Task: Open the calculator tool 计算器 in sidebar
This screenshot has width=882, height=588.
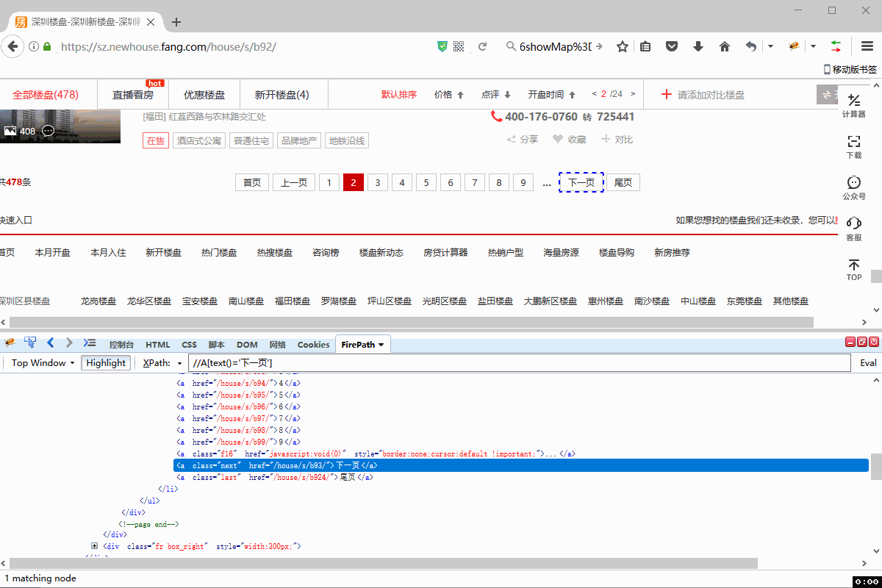Action: pos(854,106)
